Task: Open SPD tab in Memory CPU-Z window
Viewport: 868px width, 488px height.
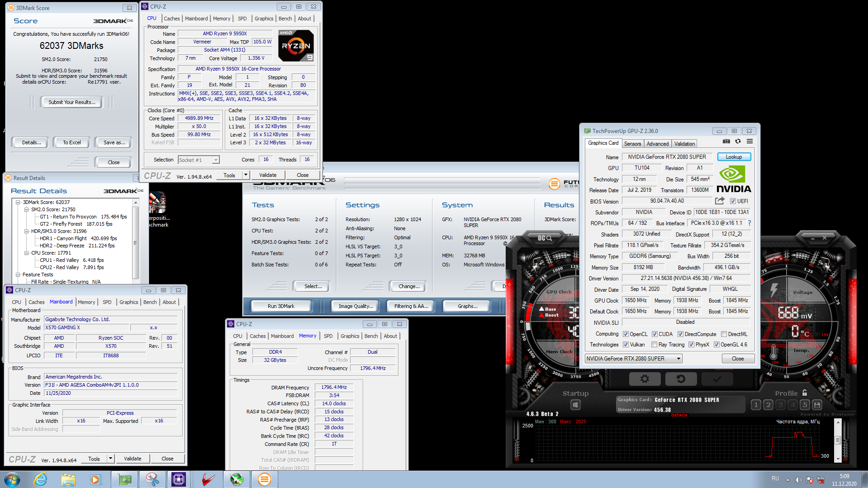Action: pyautogui.click(x=328, y=336)
